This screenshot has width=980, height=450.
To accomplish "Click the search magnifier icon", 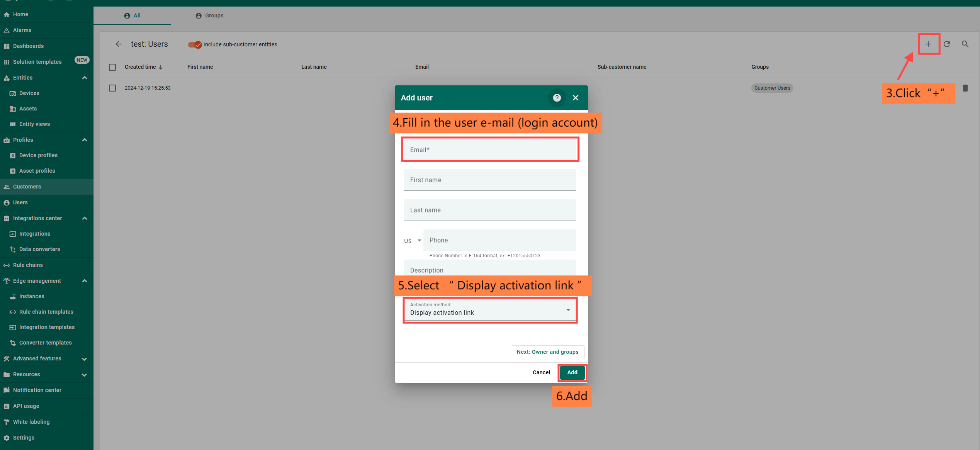I will point(965,44).
